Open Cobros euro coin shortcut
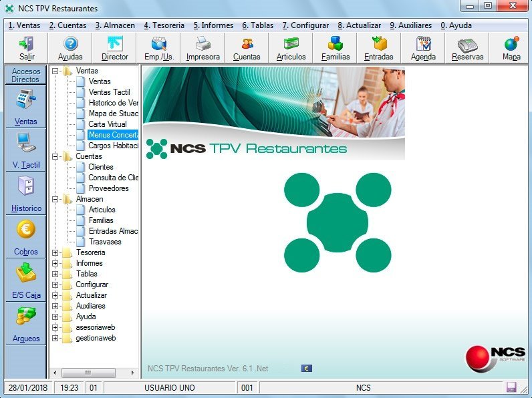This screenshot has height=398, width=532. [x=26, y=236]
